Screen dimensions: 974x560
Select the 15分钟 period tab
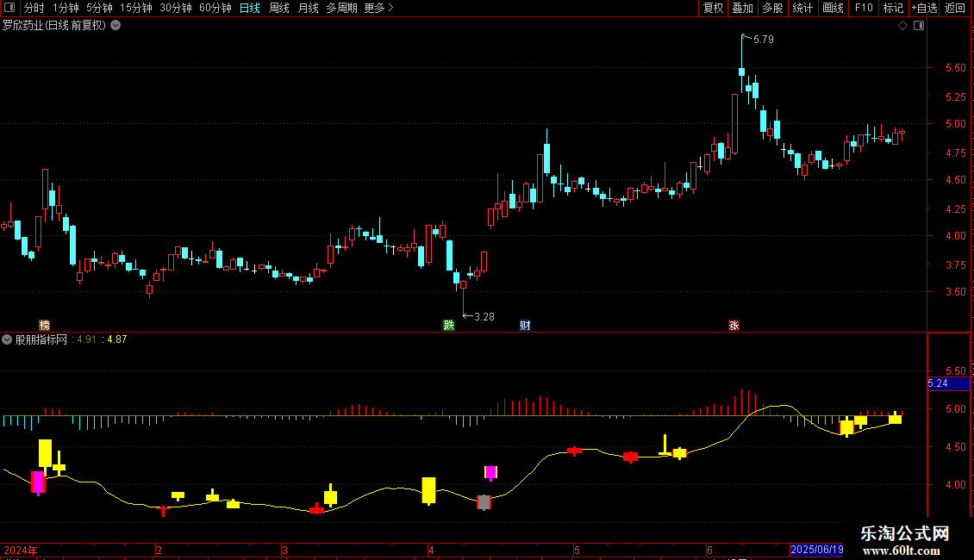135,8
